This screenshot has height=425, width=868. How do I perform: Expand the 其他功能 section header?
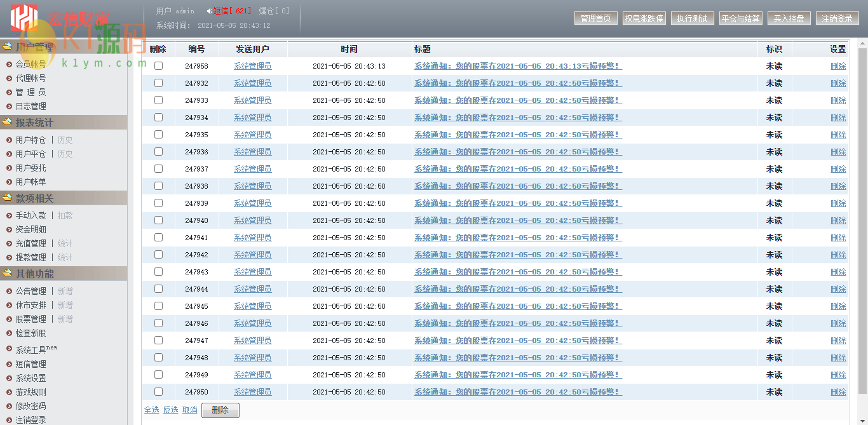[x=34, y=274]
